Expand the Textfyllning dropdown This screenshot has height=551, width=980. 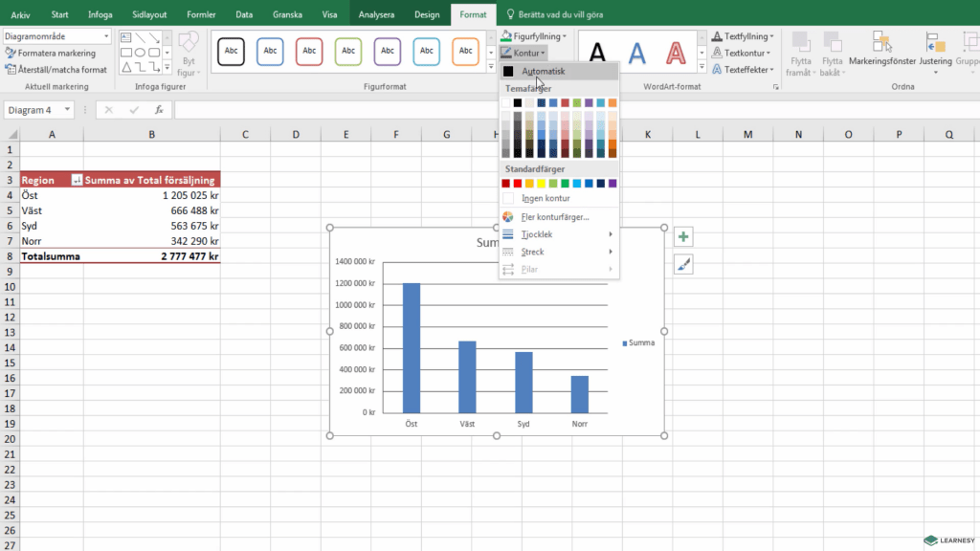click(748, 36)
